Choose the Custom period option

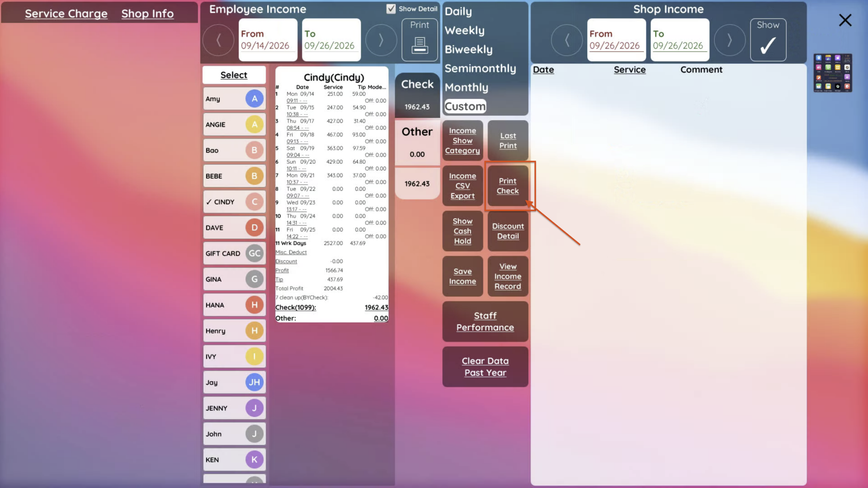point(465,106)
